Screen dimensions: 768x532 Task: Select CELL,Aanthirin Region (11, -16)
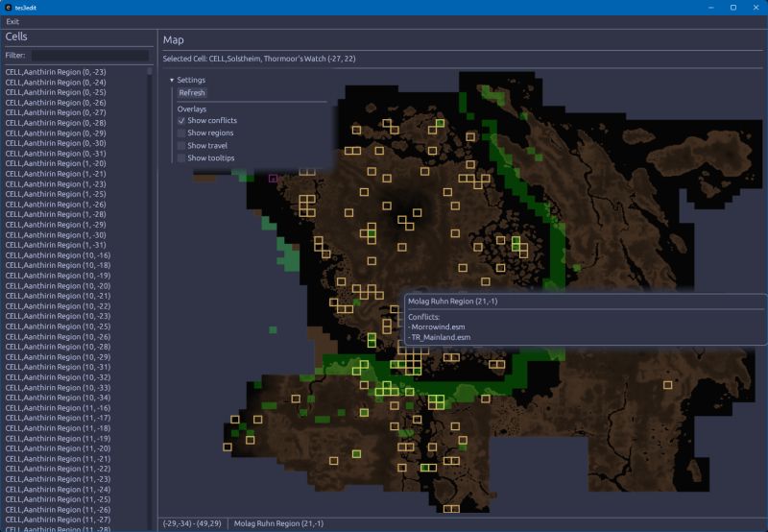click(58, 408)
